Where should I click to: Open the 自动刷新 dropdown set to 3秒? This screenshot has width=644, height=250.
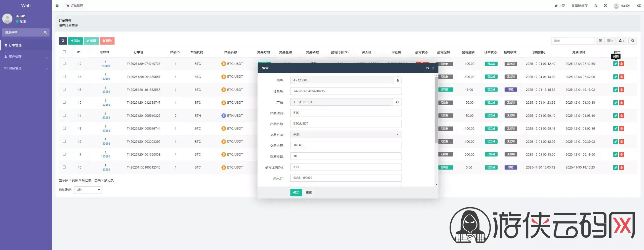point(88,190)
